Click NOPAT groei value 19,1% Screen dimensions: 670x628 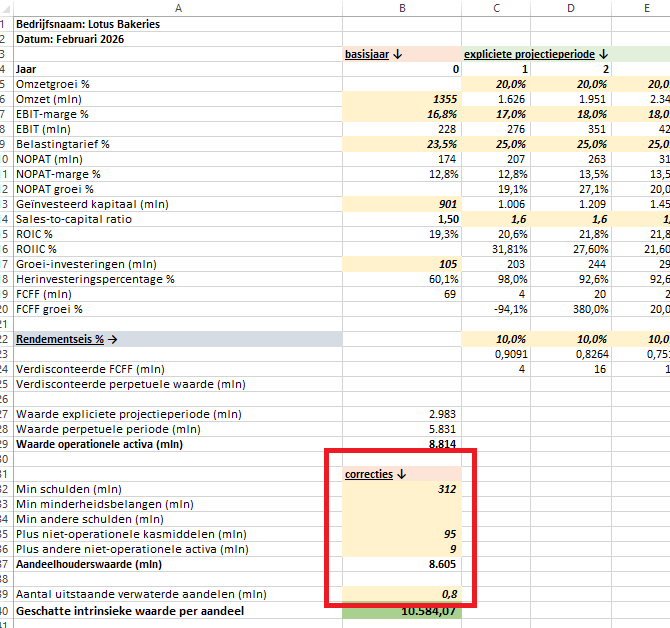[496, 189]
